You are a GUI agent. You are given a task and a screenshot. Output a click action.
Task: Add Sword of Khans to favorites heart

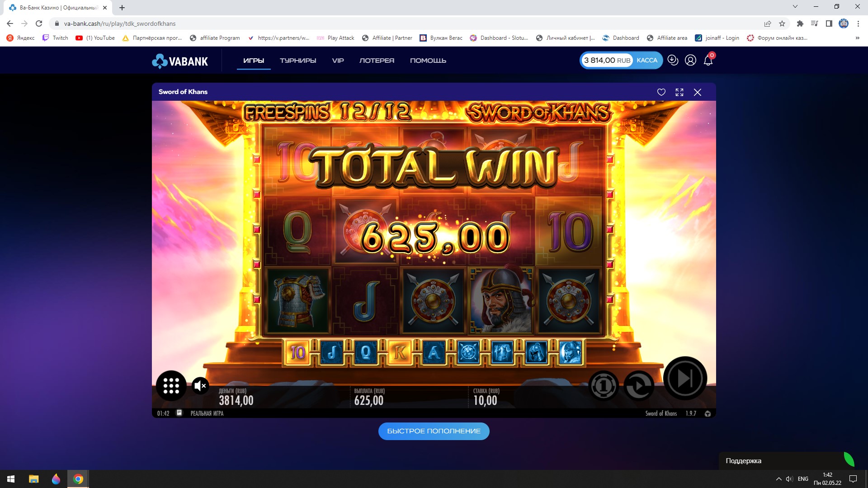661,92
